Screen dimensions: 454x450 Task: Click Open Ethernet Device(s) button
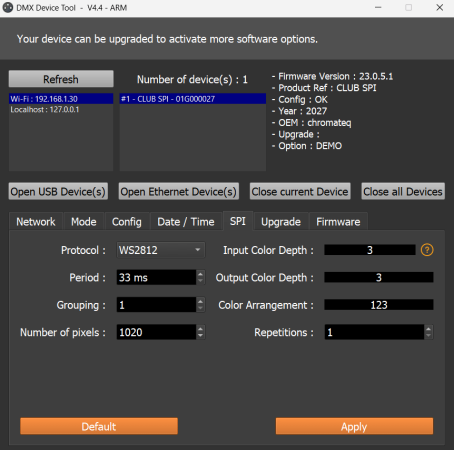tap(179, 191)
